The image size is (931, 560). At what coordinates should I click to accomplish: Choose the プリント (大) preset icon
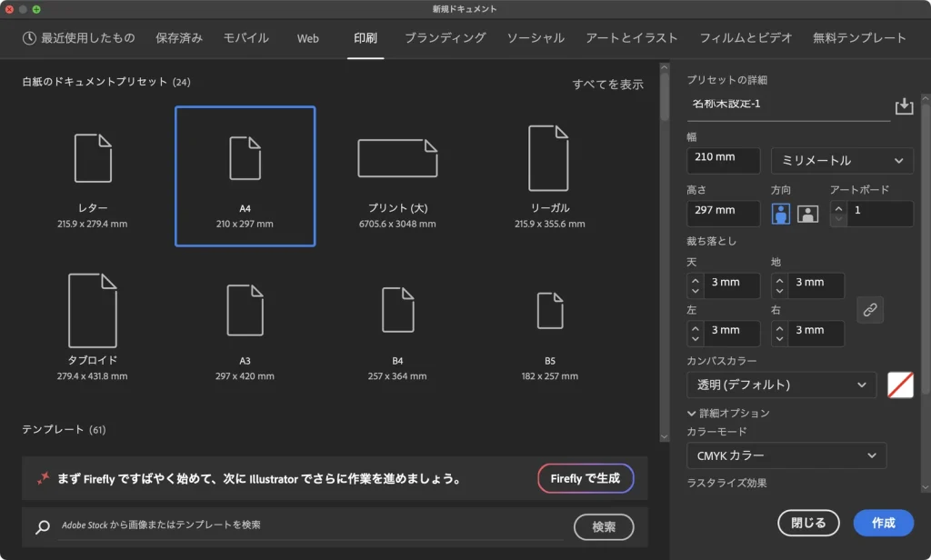tap(397, 158)
